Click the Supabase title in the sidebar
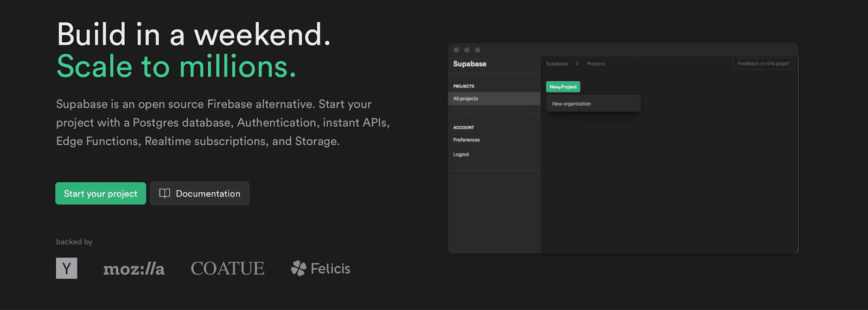The image size is (868, 310). pyautogui.click(x=470, y=64)
